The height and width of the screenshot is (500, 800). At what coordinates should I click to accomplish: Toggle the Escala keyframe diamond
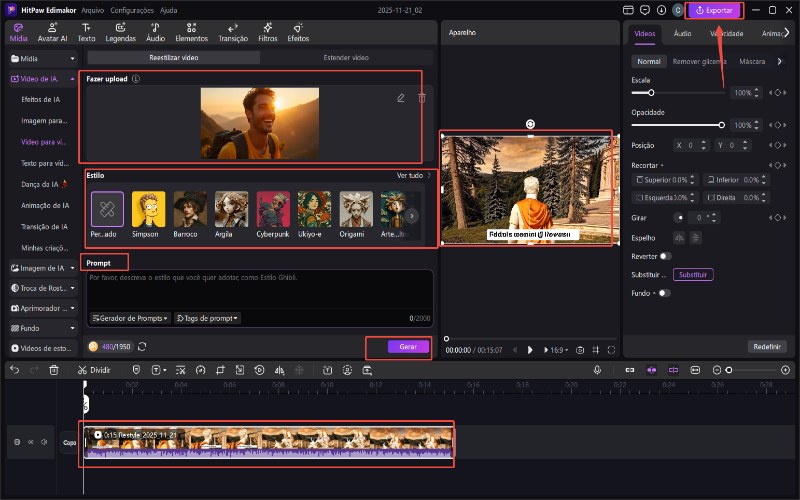point(778,93)
